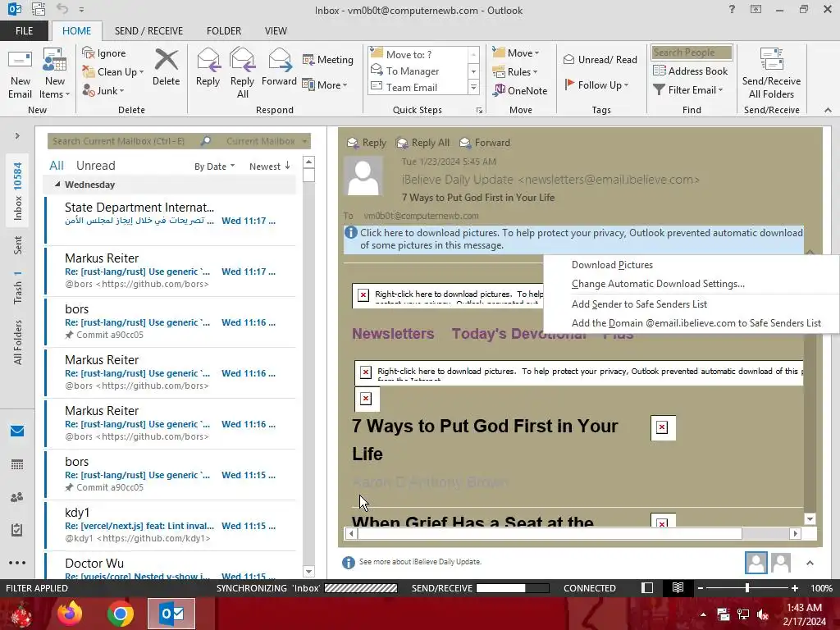This screenshot has width=840, height=630.
Task: Show more navigation options ellipsis
Action: coord(17,563)
